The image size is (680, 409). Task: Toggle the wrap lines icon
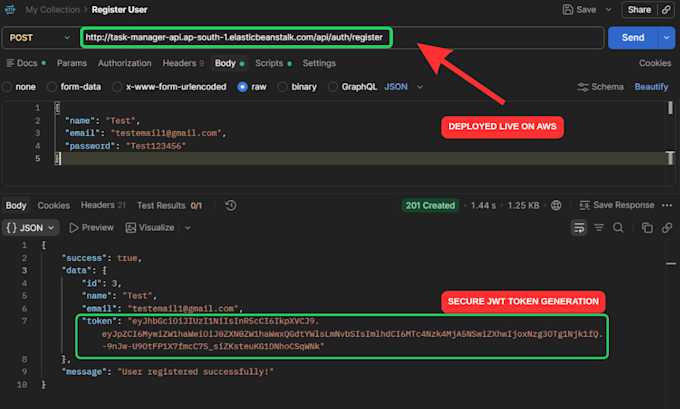pyautogui.click(x=579, y=228)
